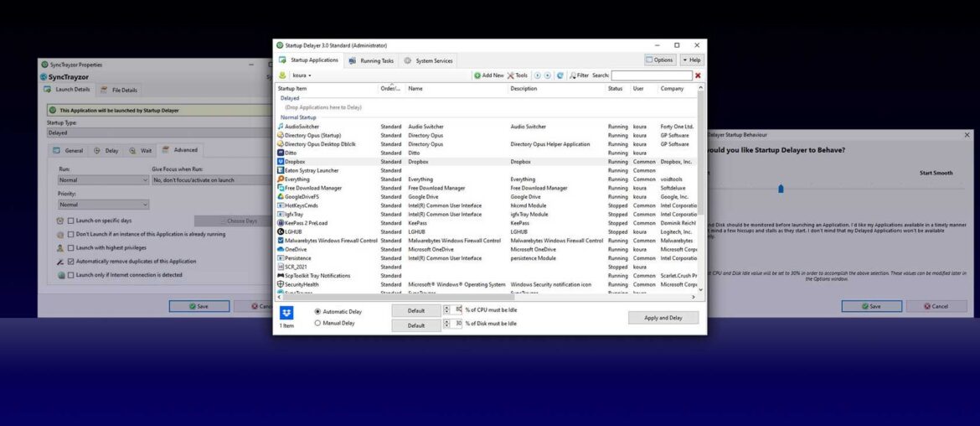Click the green user icon beside koura

pyautogui.click(x=282, y=75)
